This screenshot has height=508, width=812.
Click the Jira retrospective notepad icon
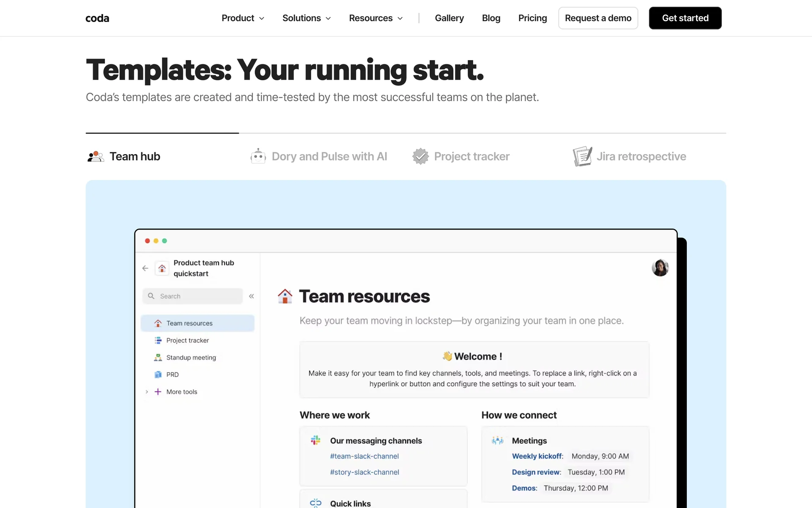pos(582,156)
